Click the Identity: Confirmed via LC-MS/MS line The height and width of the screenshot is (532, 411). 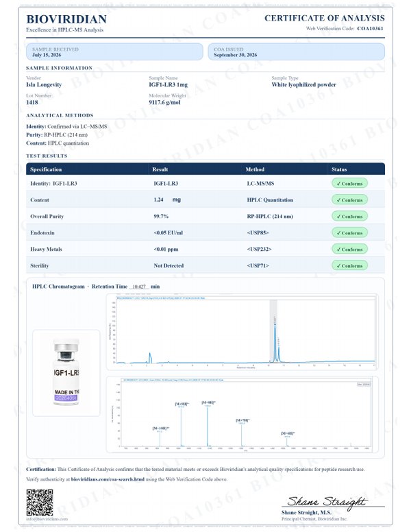[66, 127]
